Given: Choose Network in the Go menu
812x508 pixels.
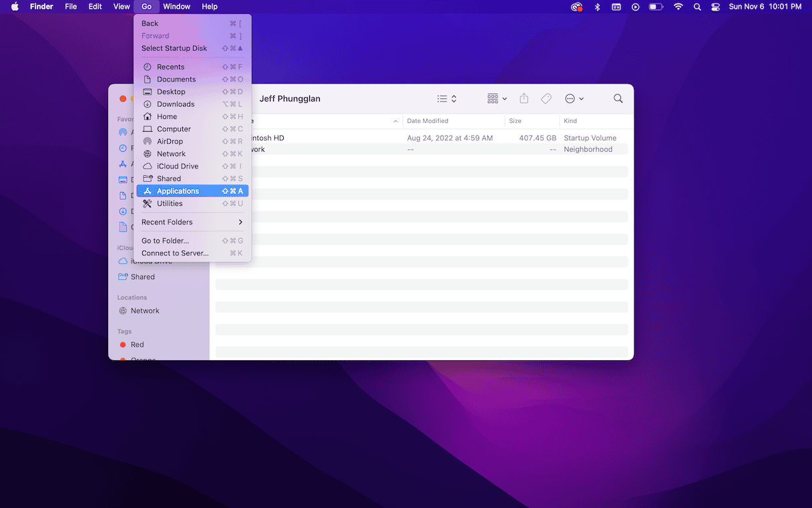Looking at the screenshot, I should (x=192, y=154).
